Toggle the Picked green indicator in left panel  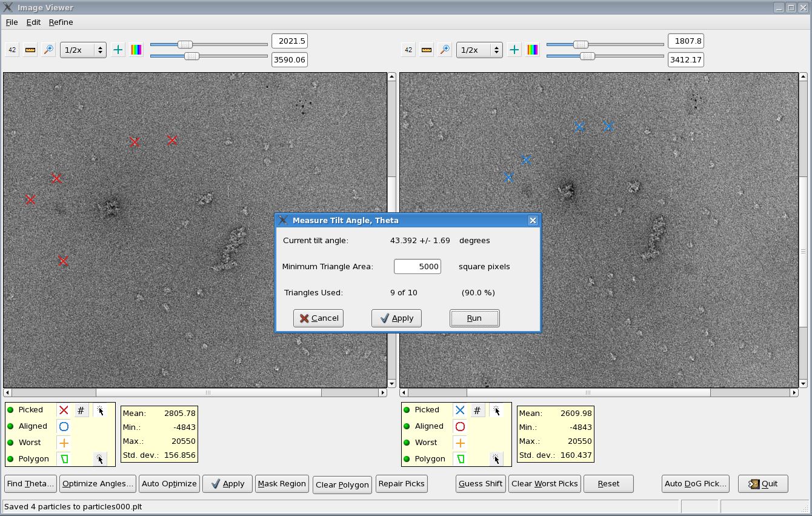(10, 410)
